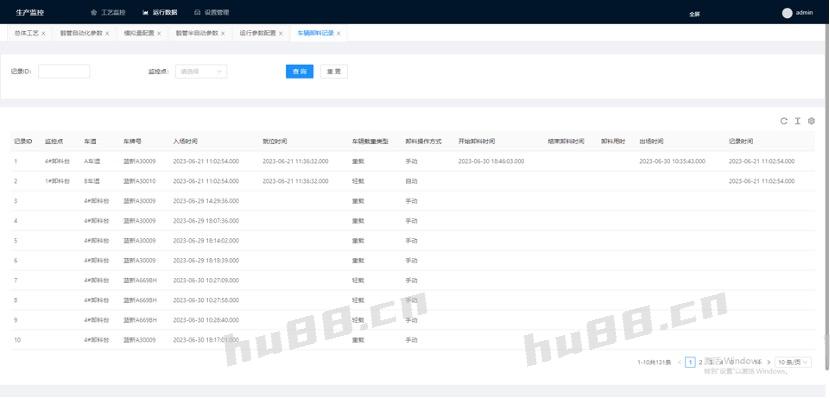830x398 pixels.
Task: Click the 全屏 fullscreen link
Action: [x=694, y=14]
